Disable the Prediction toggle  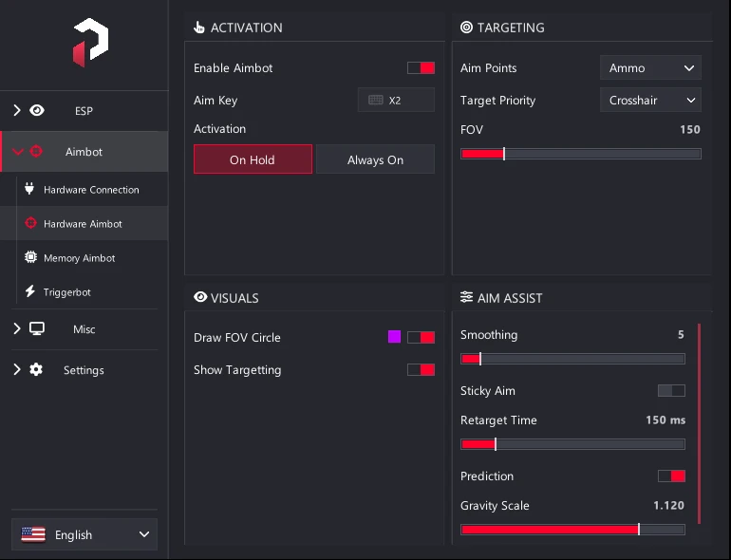tap(671, 476)
